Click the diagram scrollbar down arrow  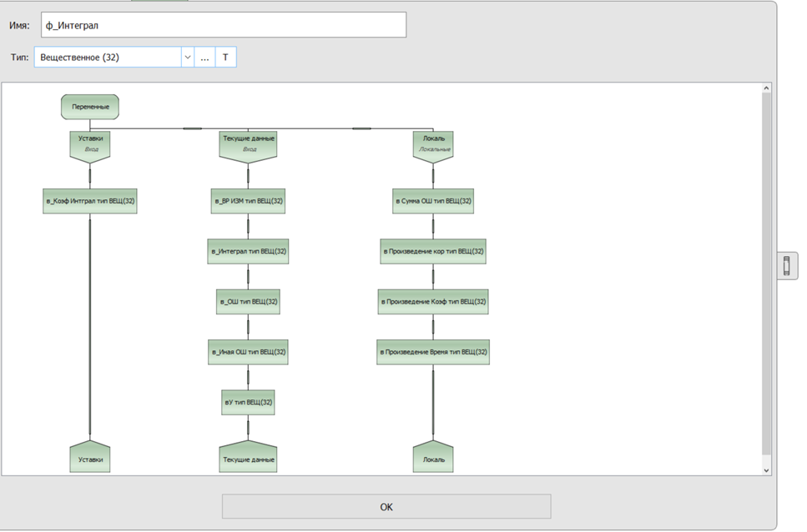(767, 470)
